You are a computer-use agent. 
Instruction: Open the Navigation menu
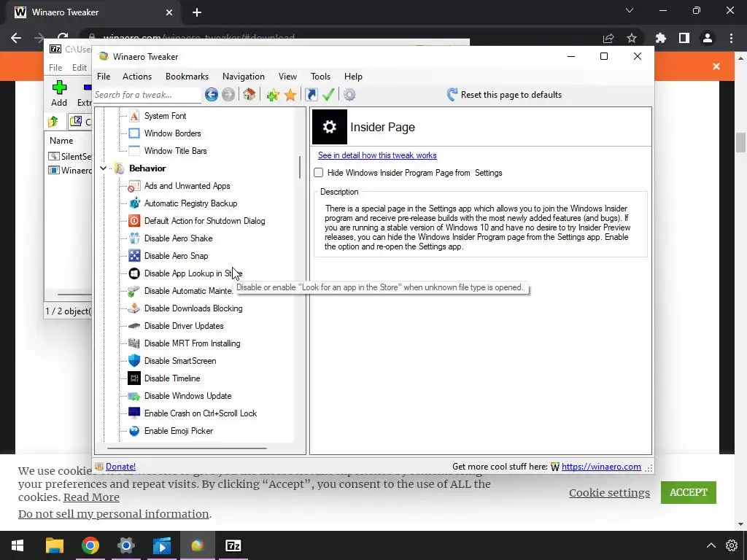coord(244,77)
